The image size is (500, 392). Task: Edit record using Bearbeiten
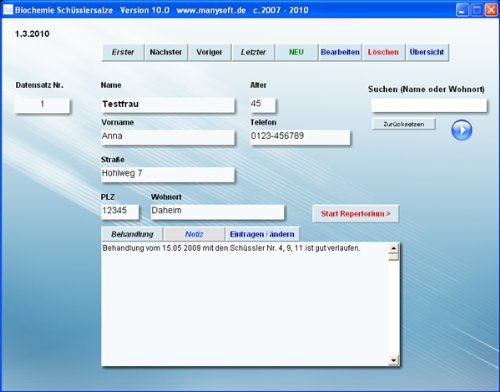point(340,52)
